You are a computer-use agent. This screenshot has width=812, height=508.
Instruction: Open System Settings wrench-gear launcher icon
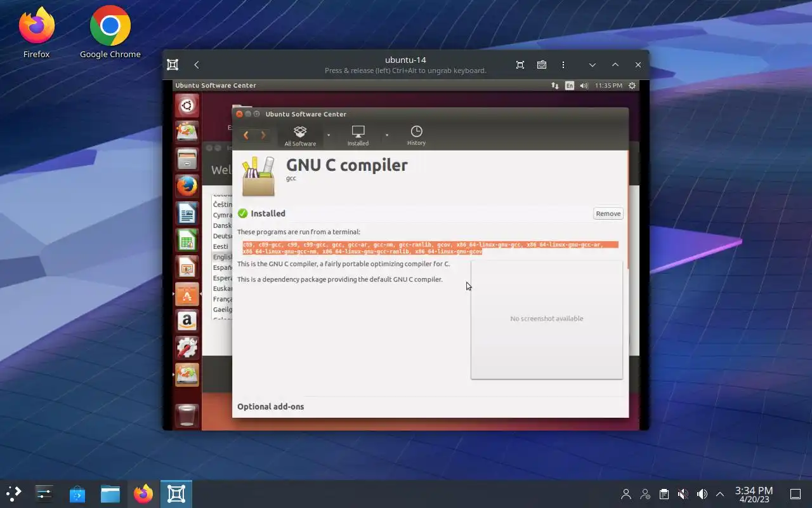point(187,348)
